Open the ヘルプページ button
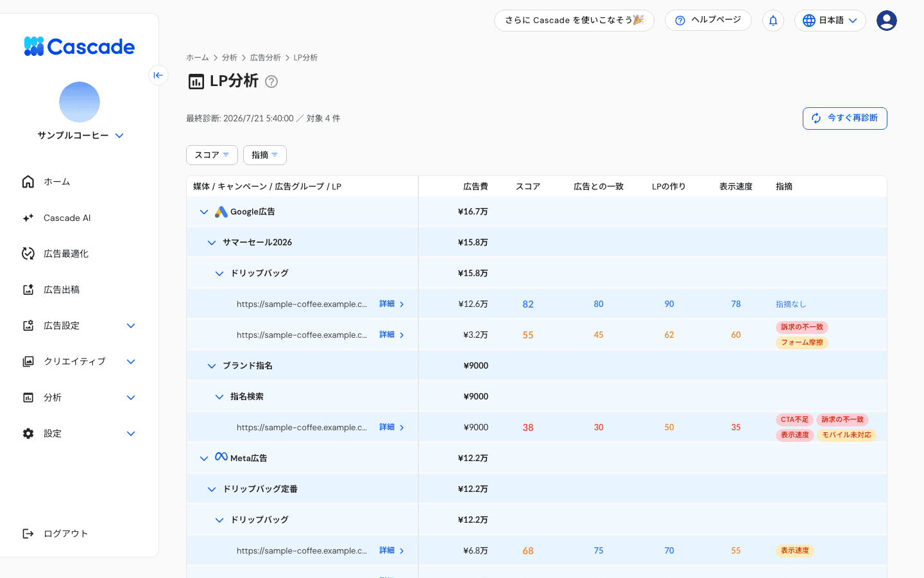 (x=708, y=21)
